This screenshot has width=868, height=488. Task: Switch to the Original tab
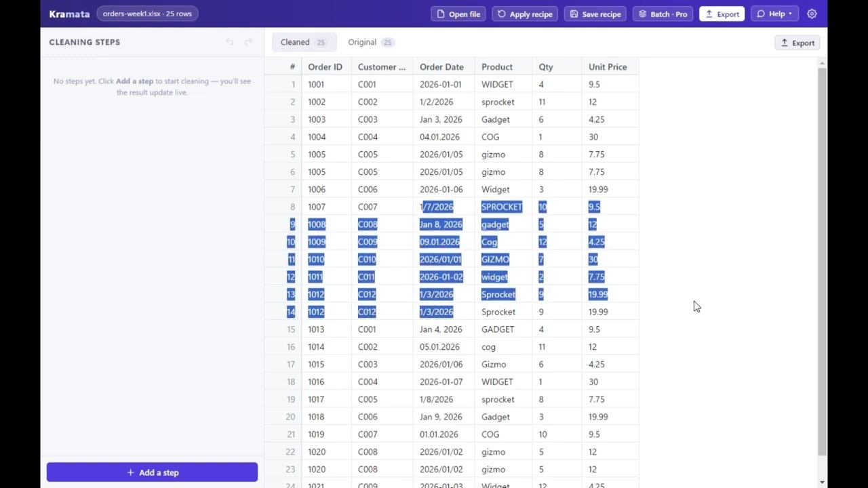pyautogui.click(x=371, y=42)
